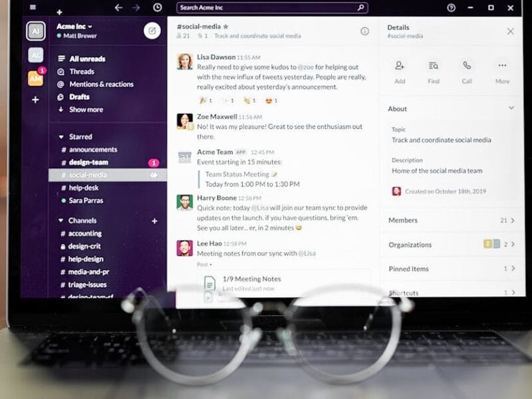Image resolution: width=532 pixels, height=399 pixels.
Task: Open the hamburger menu icon
Action: coord(33,7)
